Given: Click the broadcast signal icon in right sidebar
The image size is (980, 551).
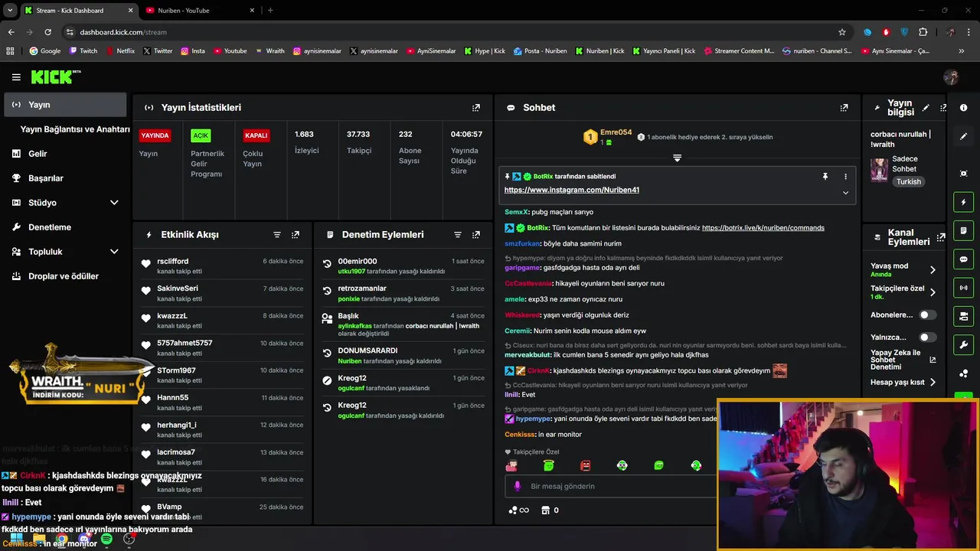Looking at the screenshot, I should (x=963, y=288).
